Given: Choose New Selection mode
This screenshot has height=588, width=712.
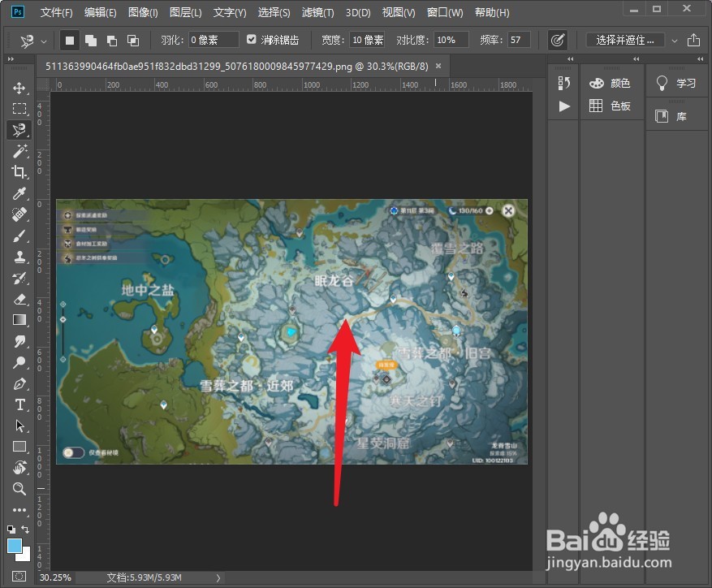Looking at the screenshot, I should point(70,41).
